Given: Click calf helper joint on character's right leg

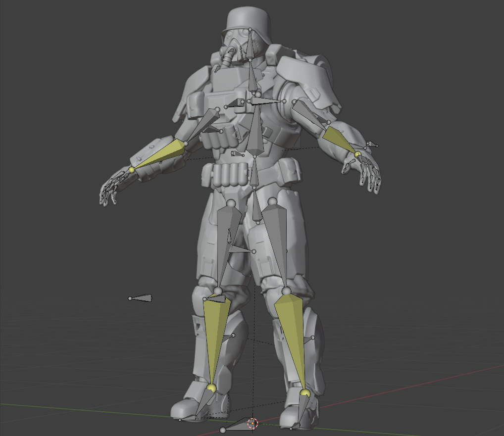Looking at the screenshot, I should click(233, 336).
